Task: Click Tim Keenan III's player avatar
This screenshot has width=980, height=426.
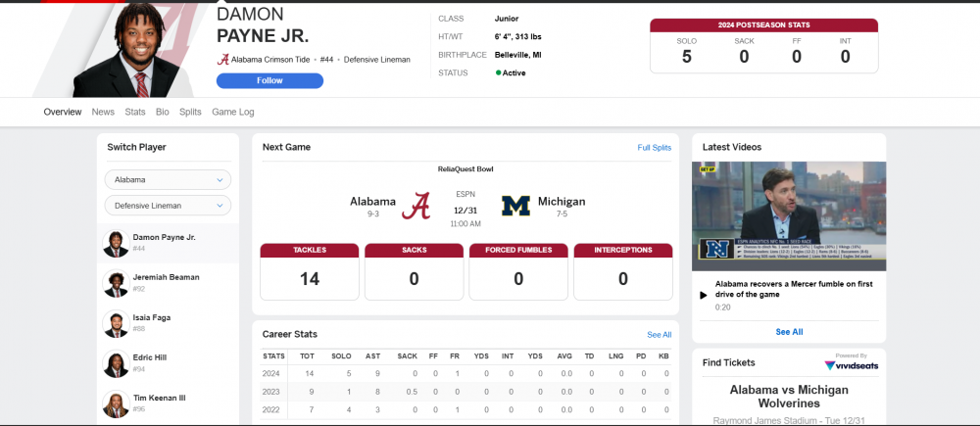Action: (116, 403)
